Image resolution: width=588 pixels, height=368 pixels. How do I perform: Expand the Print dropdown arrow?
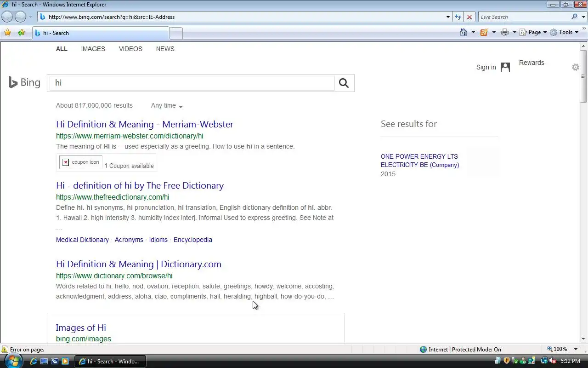(x=514, y=32)
